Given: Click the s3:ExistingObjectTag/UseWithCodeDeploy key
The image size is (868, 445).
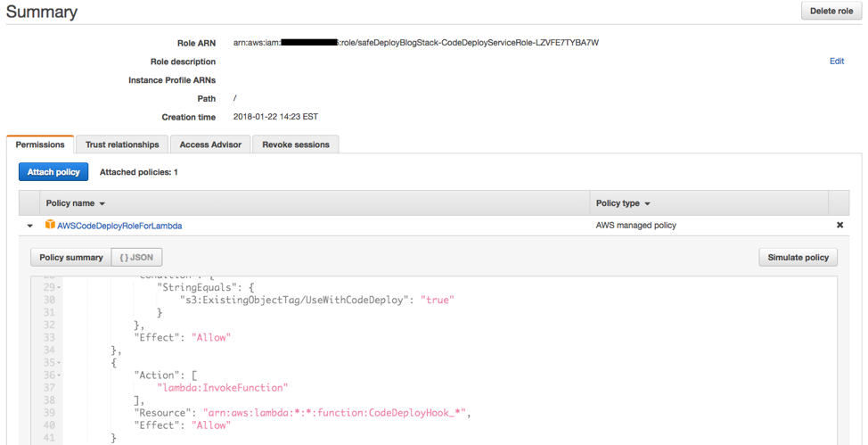Looking at the screenshot, I should click(x=294, y=300).
